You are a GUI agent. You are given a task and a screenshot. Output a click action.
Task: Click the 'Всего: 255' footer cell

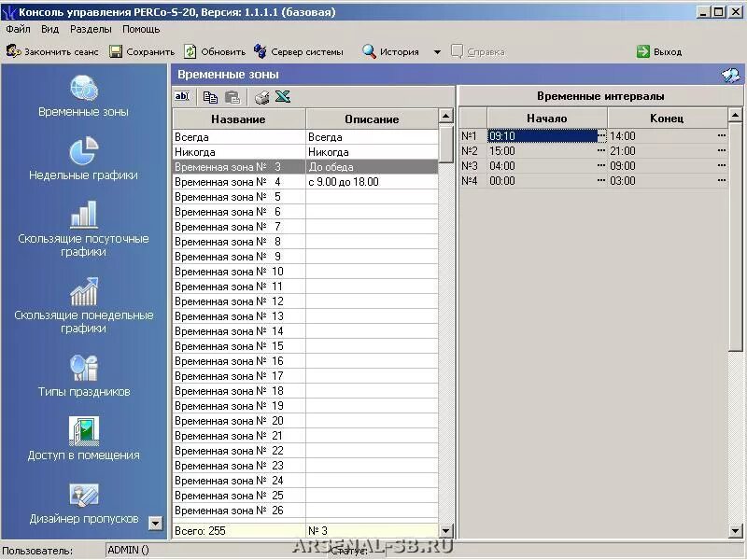239,530
